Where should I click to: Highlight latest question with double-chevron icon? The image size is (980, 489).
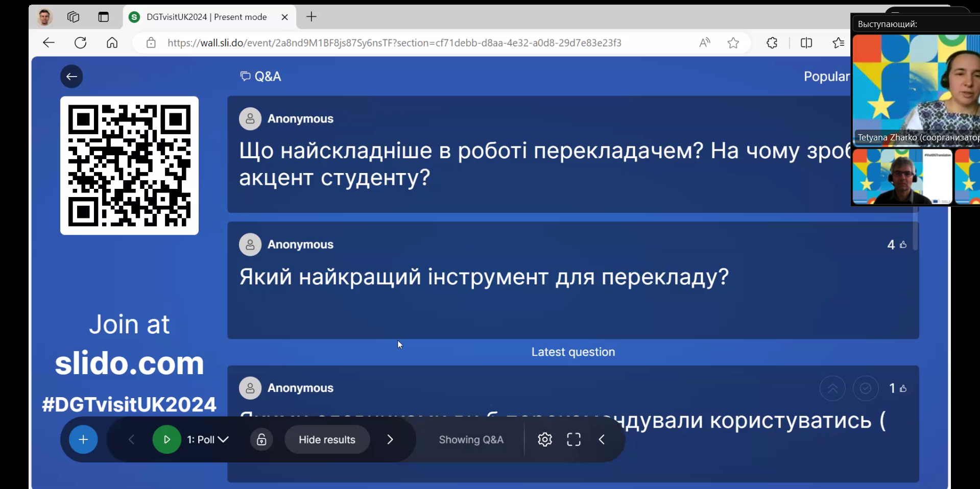pyautogui.click(x=832, y=388)
